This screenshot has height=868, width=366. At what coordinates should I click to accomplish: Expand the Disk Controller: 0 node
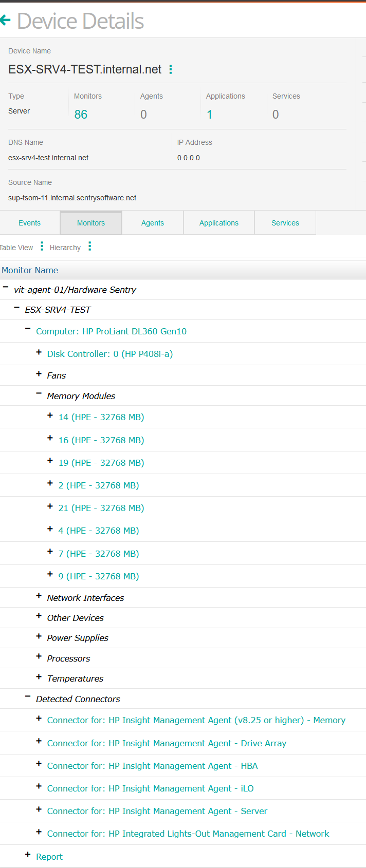[x=39, y=352]
